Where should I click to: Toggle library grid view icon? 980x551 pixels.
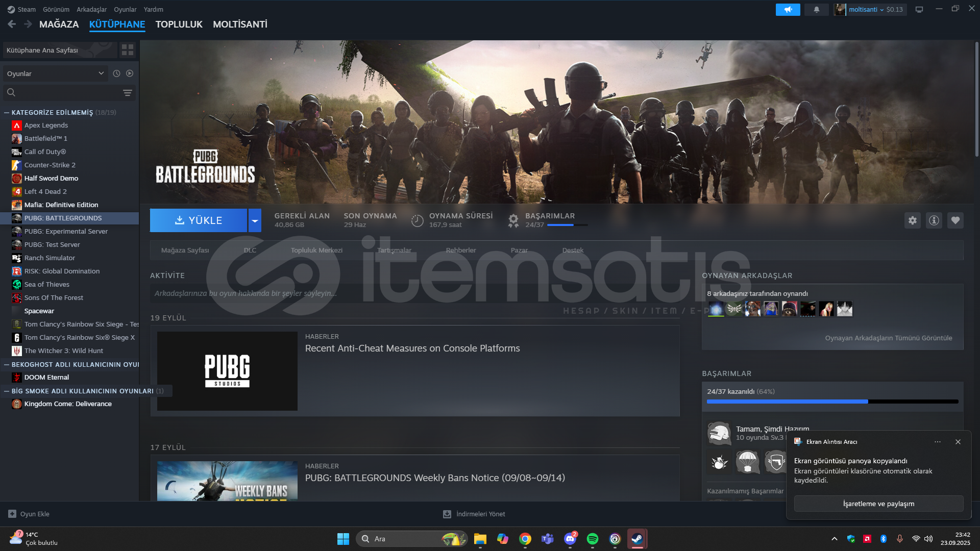coord(128,49)
